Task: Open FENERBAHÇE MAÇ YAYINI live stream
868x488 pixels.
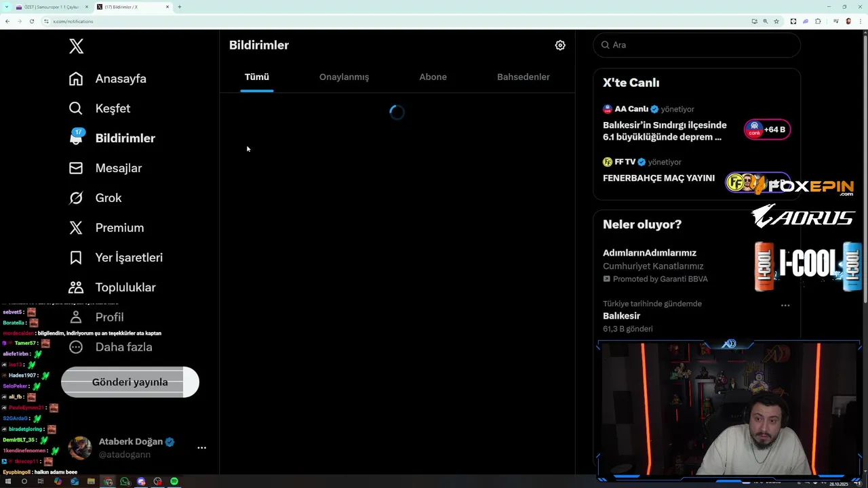Action: point(658,178)
